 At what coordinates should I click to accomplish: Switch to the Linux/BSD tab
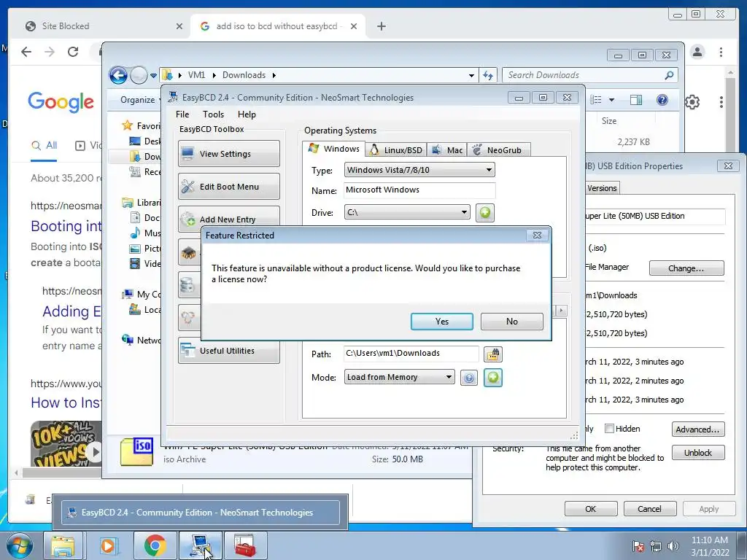pyautogui.click(x=396, y=150)
